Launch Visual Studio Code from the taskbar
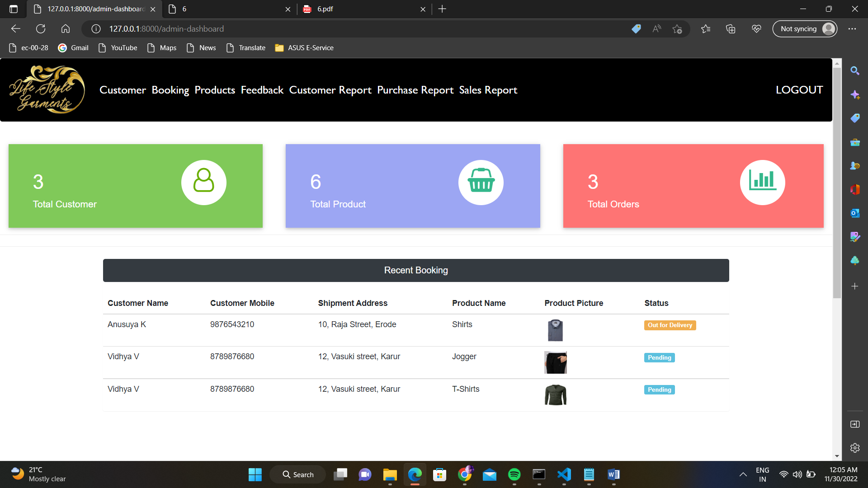Image resolution: width=868 pixels, height=488 pixels. 563,475
